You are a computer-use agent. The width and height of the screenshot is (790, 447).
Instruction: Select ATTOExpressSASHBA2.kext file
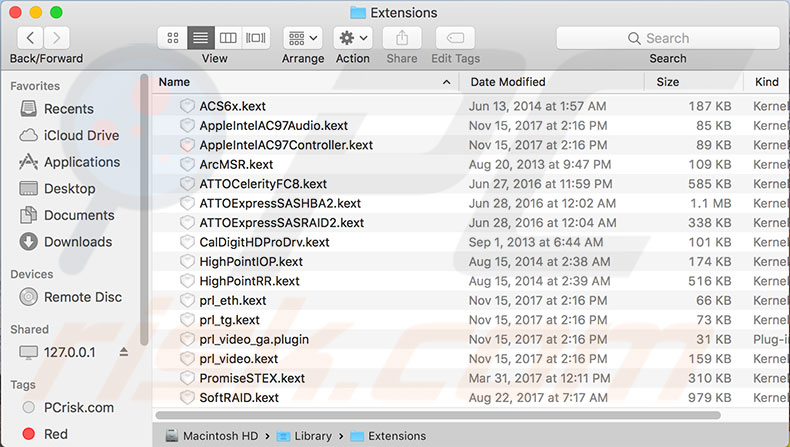(280, 203)
